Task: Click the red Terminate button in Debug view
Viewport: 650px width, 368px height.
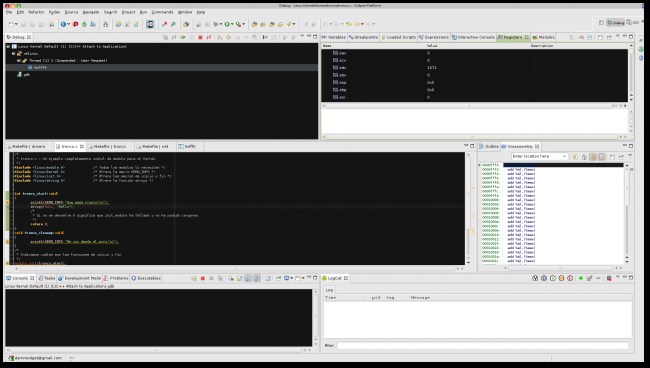Action: point(200,37)
